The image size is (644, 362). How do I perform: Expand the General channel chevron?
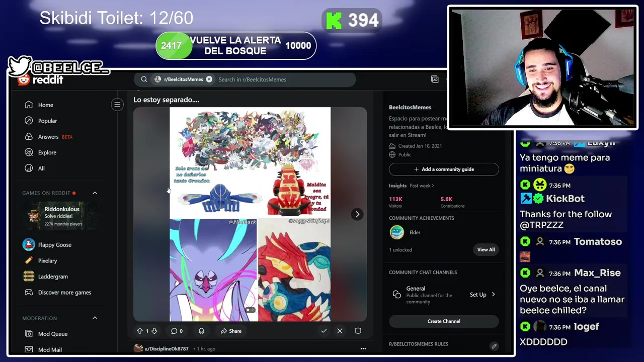(x=493, y=295)
